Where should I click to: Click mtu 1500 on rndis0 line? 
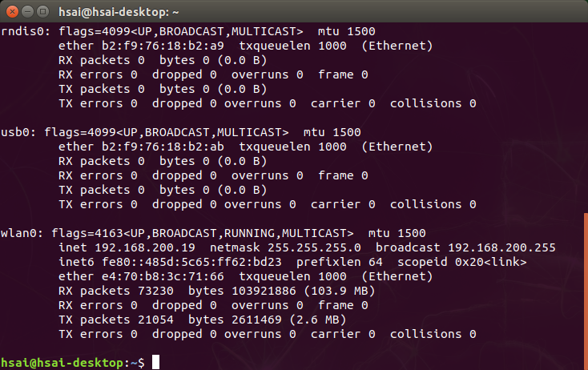click(x=347, y=31)
